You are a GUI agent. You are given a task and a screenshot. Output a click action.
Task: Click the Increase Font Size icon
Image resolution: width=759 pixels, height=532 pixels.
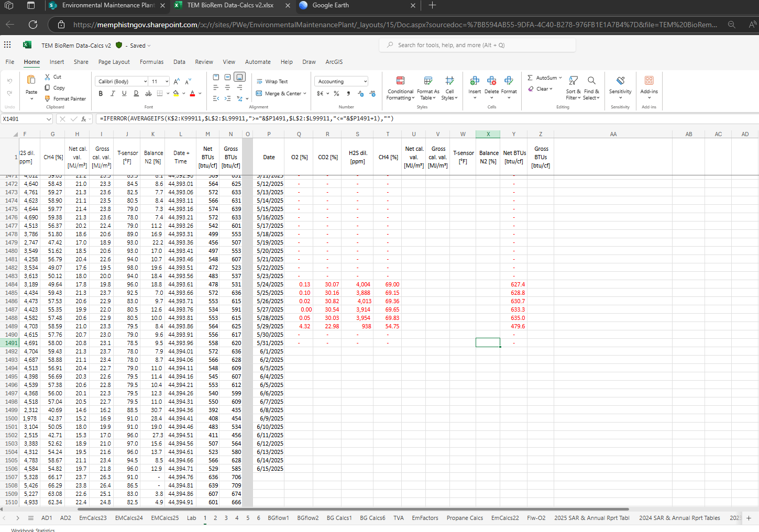[177, 82]
